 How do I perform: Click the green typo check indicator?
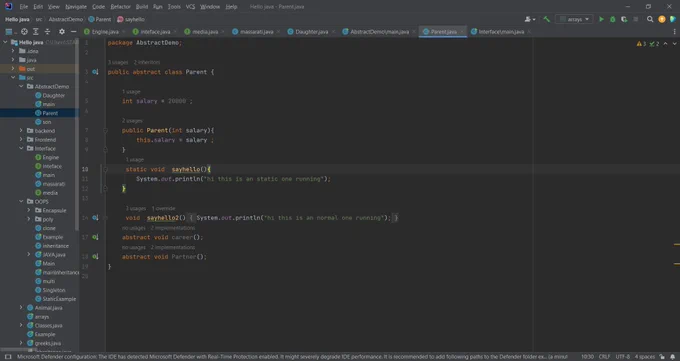[654, 44]
